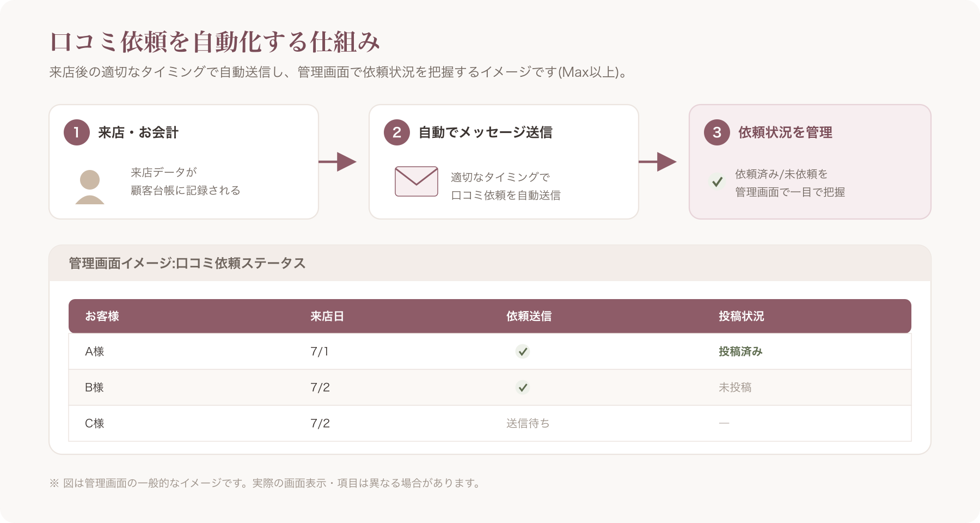Click the request-sent checkmark in B様 row

[x=523, y=387]
